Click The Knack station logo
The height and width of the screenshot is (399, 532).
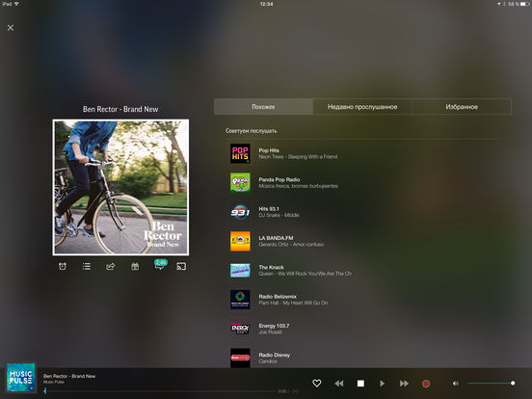(x=240, y=271)
